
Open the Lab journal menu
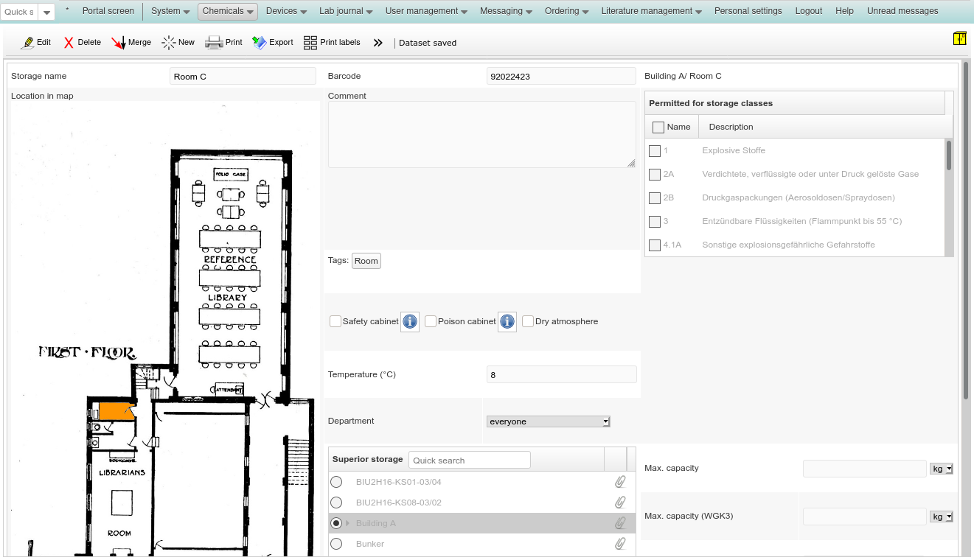point(345,11)
